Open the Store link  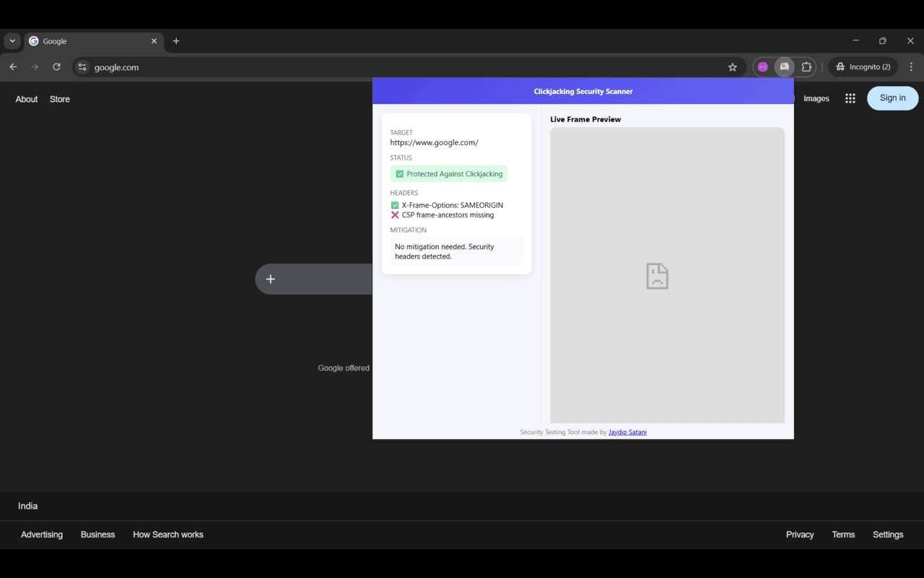coord(60,99)
